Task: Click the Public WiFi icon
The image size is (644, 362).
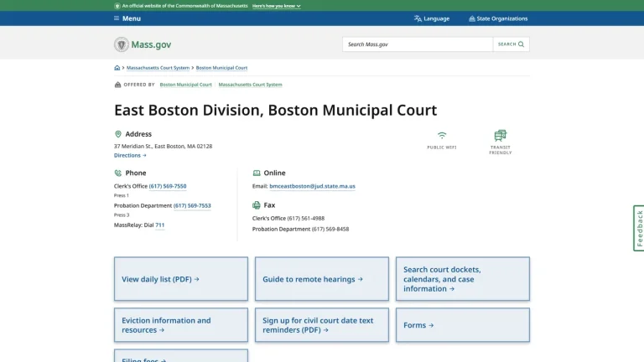Action: click(x=442, y=136)
